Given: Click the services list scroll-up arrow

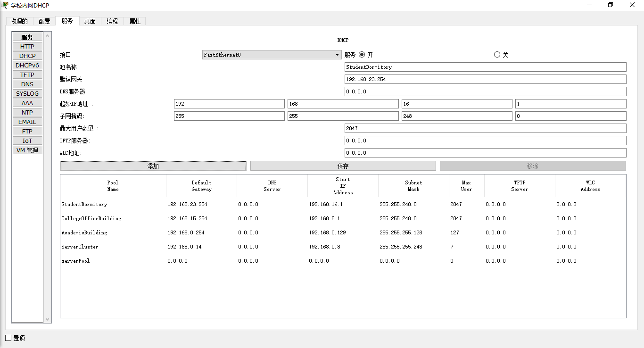Looking at the screenshot, I should 47,36.
